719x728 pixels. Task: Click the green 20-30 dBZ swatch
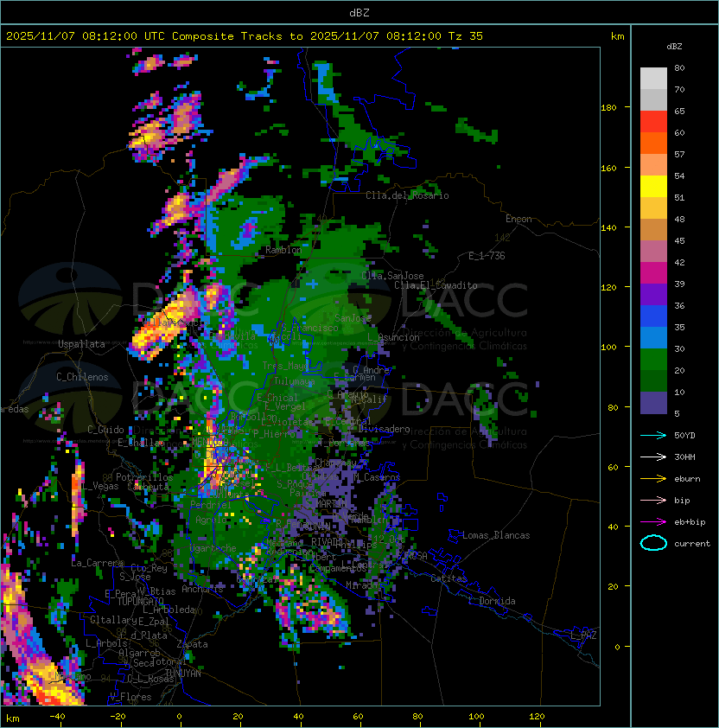653,360
